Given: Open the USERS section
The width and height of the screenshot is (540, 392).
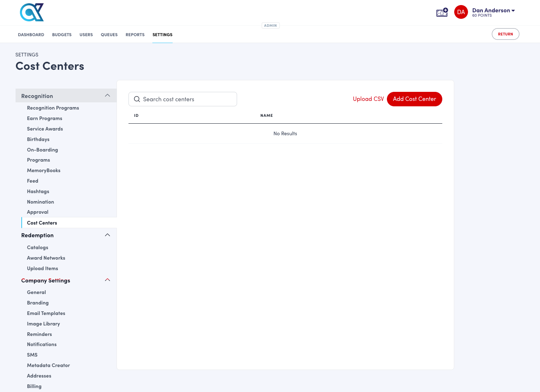Looking at the screenshot, I should 86,34.
